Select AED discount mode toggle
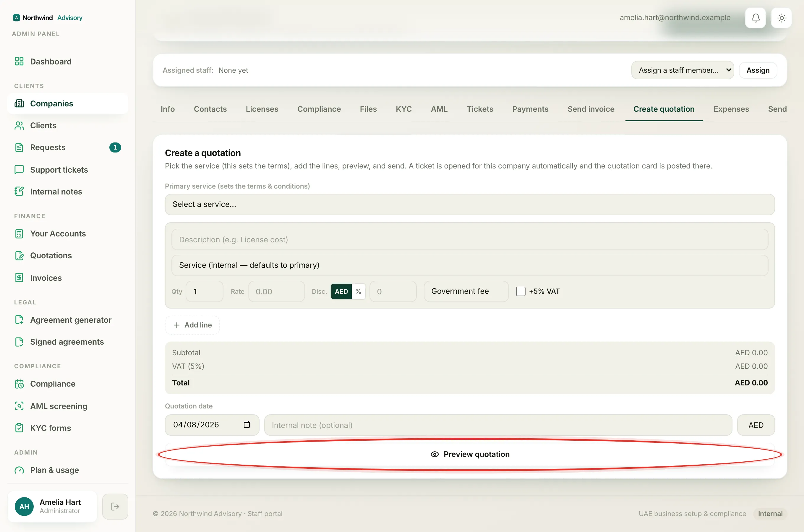Viewport: 804px width, 532px height. tap(341, 291)
